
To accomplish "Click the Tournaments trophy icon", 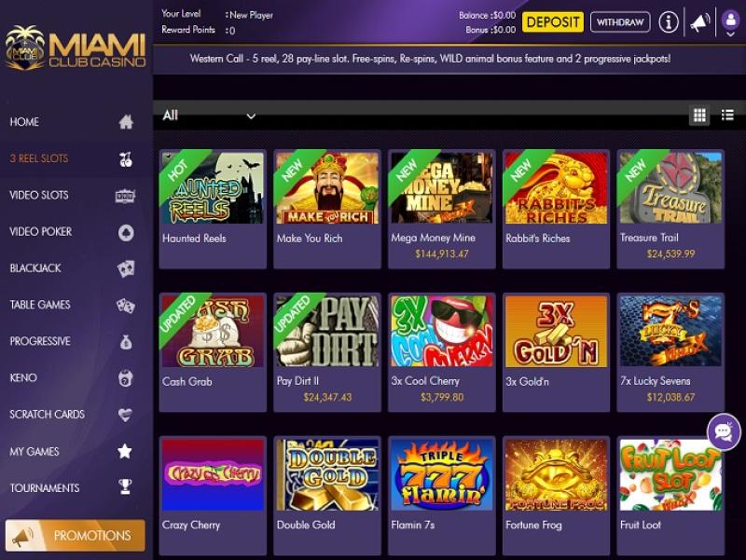I will (x=125, y=486).
